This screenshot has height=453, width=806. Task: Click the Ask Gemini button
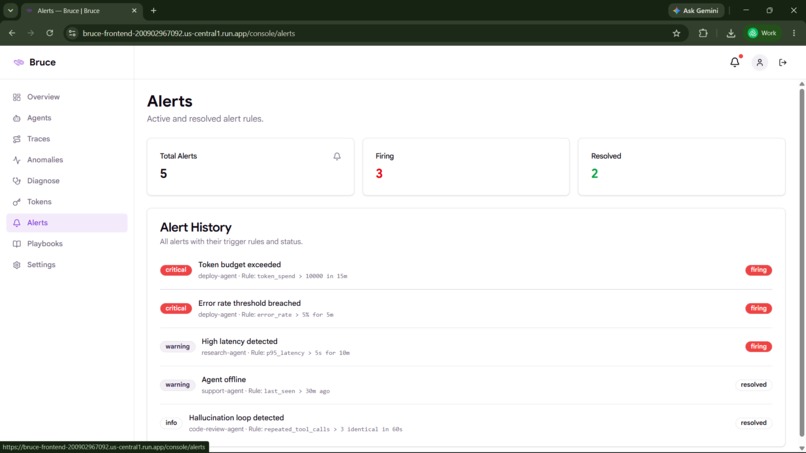point(696,10)
